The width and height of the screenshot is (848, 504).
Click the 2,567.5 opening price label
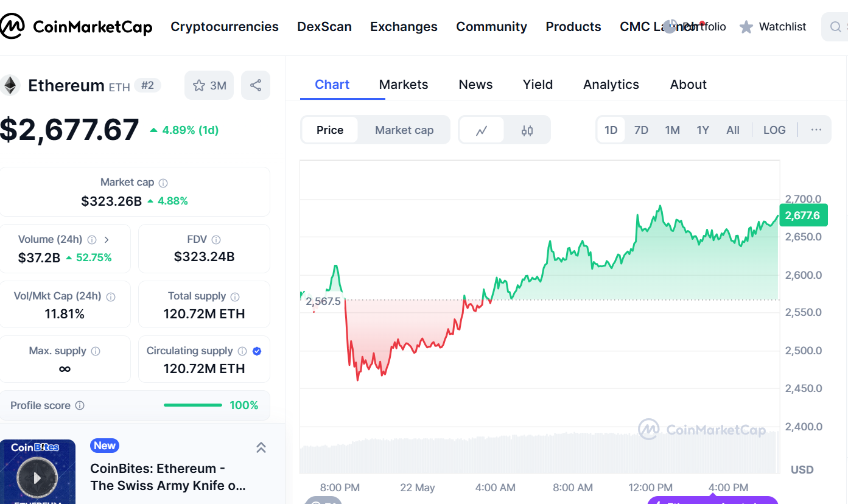click(x=323, y=301)
